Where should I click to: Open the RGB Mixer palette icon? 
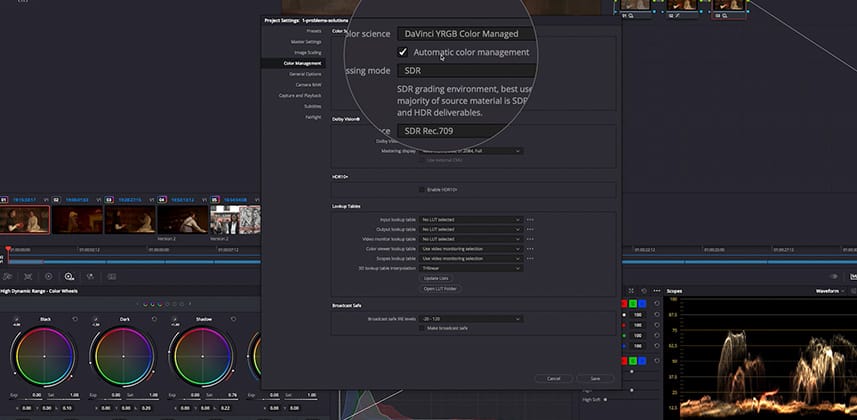tap(90, 277)
